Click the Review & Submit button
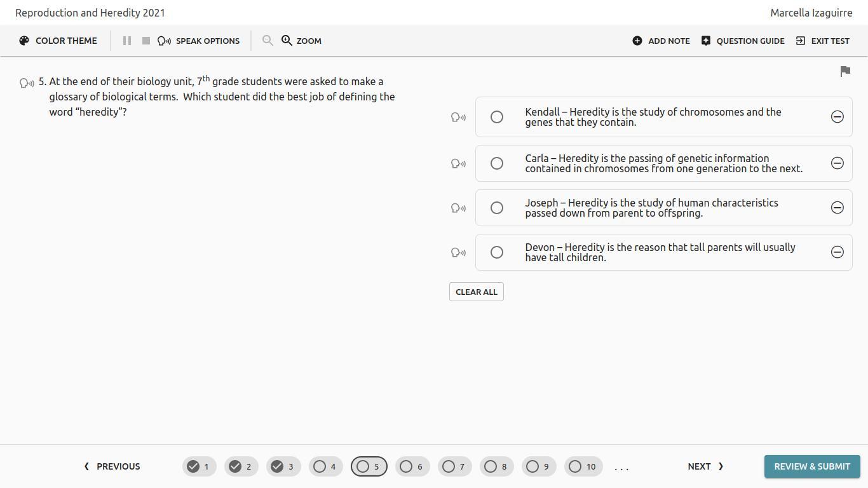The height and width of the screenshot is (488, 868). coord(811,466)
